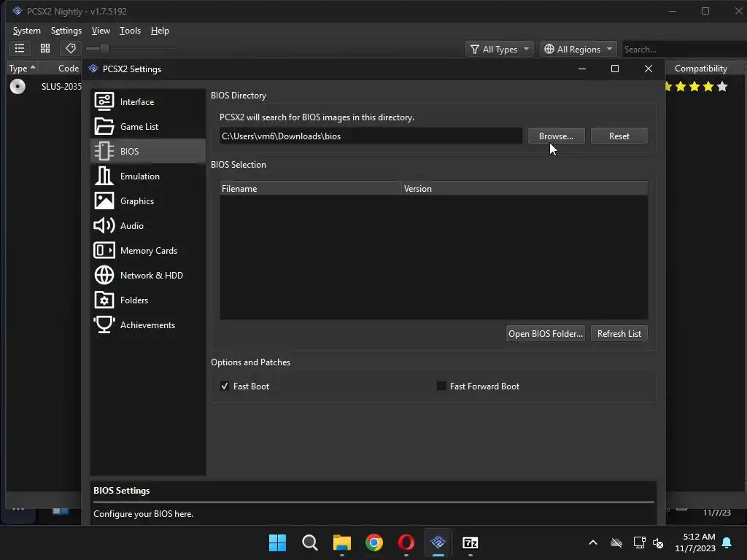The image size is (747, 560).
Task: Open the Interface settings category
Action: pos(147,101)
